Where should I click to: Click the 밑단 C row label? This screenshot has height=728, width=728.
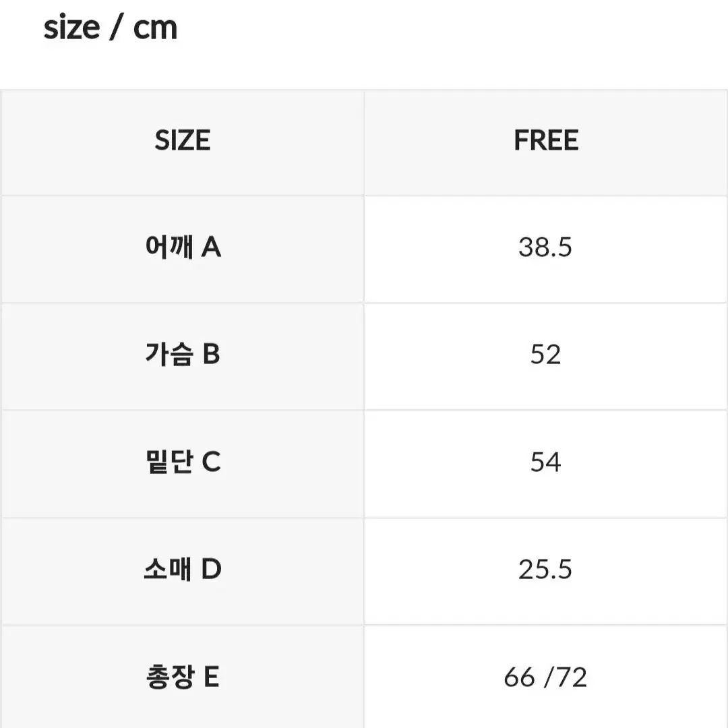[x=183, y=462]
